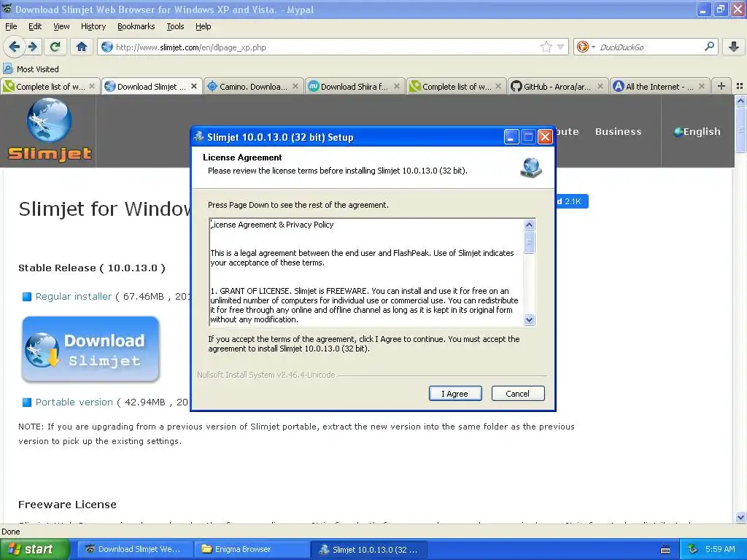Click the browser page scrollbar down arrow
This screenshot has width=747, height=560.
(740, 517)
